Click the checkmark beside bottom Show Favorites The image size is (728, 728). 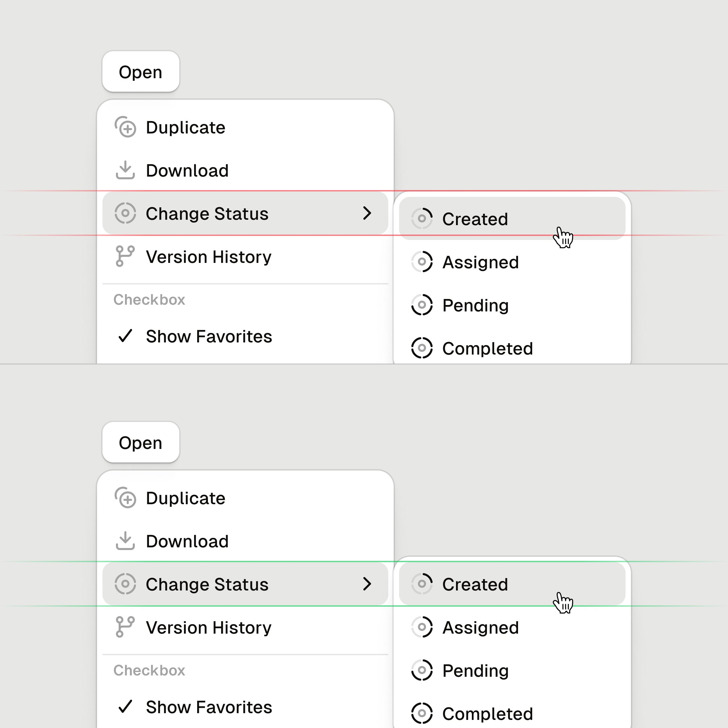click(x=125, y=707)
